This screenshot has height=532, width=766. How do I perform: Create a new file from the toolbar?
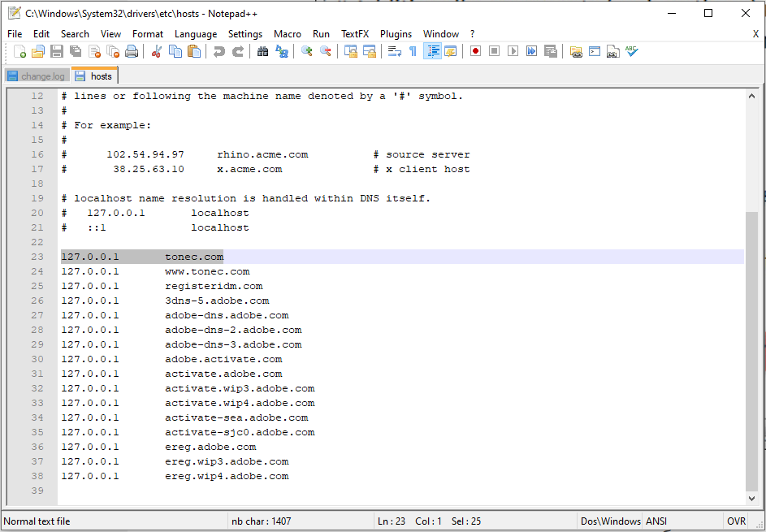pos(19,51)
